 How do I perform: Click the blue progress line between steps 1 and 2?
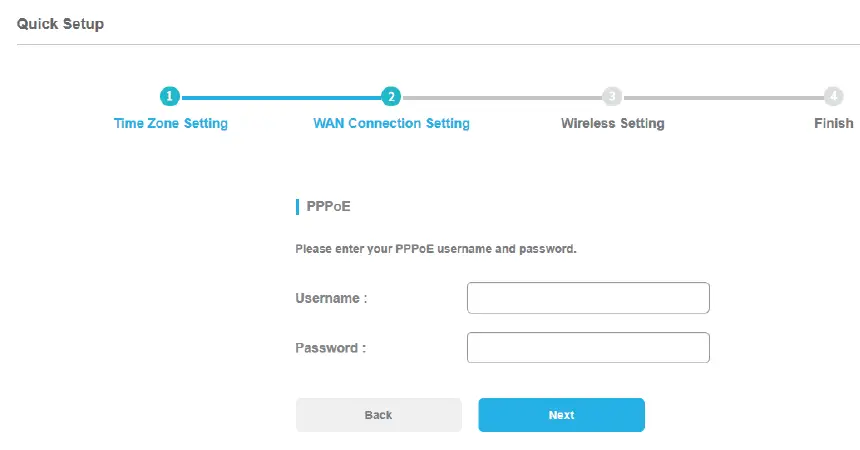280,98
